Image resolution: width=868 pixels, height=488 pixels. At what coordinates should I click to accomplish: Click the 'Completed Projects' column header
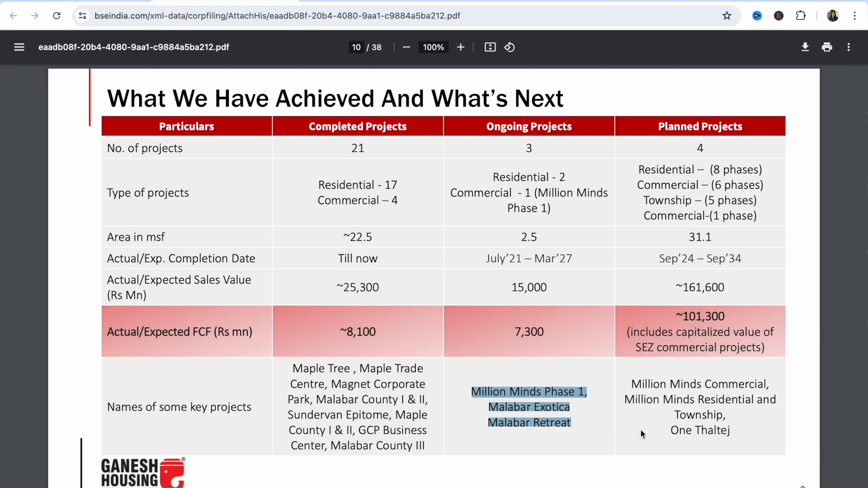point(358,127)
